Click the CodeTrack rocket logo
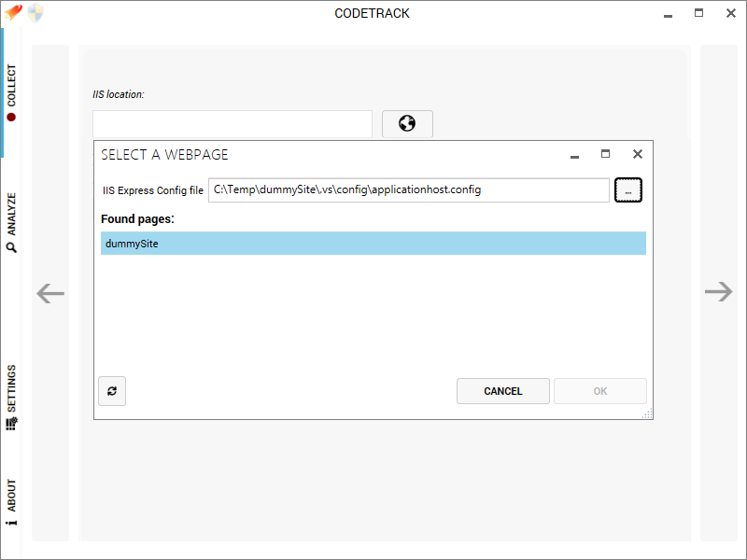This screenshot has width=747, height=560. [13, 12]
